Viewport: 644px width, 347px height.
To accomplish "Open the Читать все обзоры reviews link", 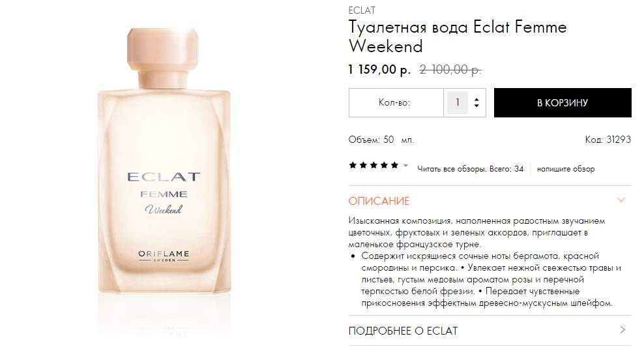I will coord(470,169).
